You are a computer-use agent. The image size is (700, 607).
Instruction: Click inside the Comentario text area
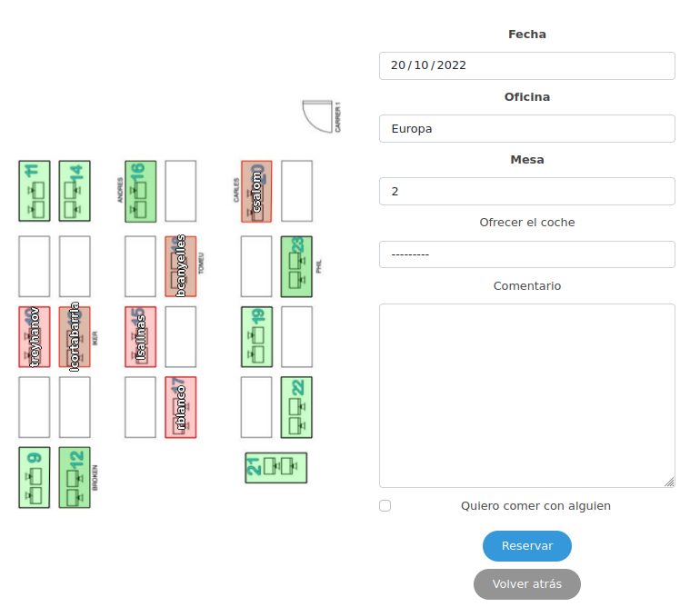pyautogui.click(x=527, y=395)
